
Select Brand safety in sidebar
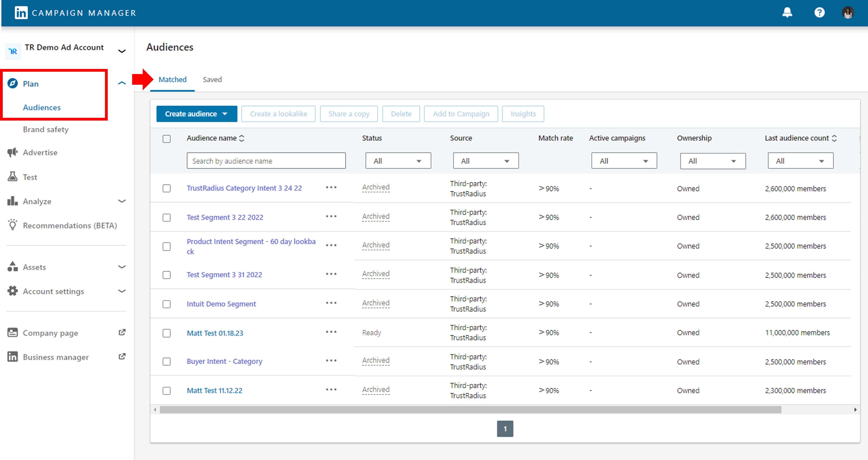pyautogui.click(x=45, y=129)
